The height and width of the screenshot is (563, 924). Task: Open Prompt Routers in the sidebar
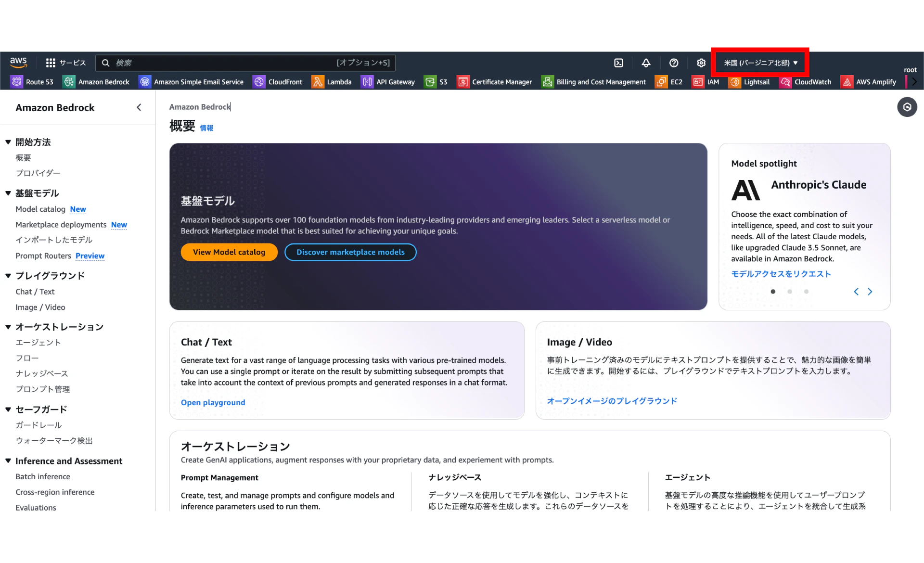tap(43, 256)
